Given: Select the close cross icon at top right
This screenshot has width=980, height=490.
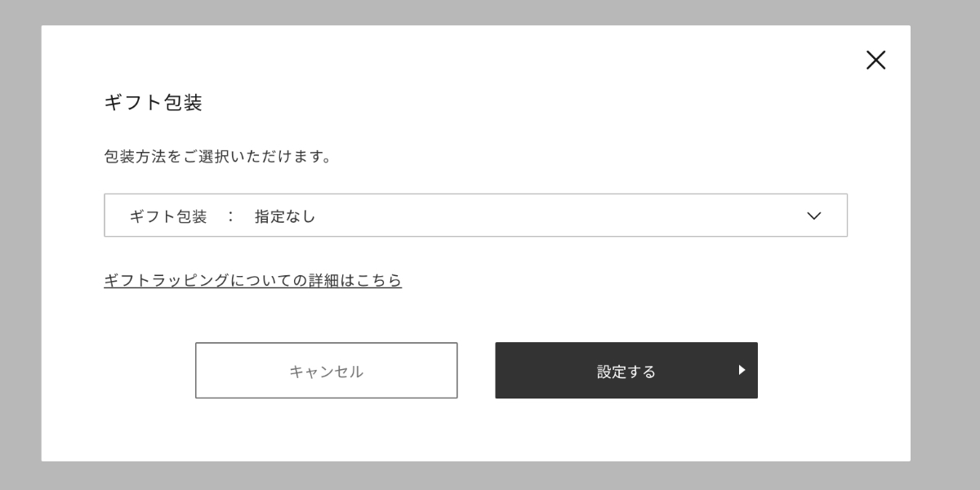Looking at the screenshot, I should (x=875, y=60).
